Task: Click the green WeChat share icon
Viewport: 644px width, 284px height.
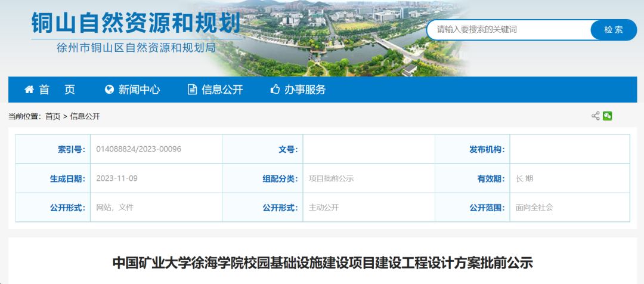Action: 608,116
